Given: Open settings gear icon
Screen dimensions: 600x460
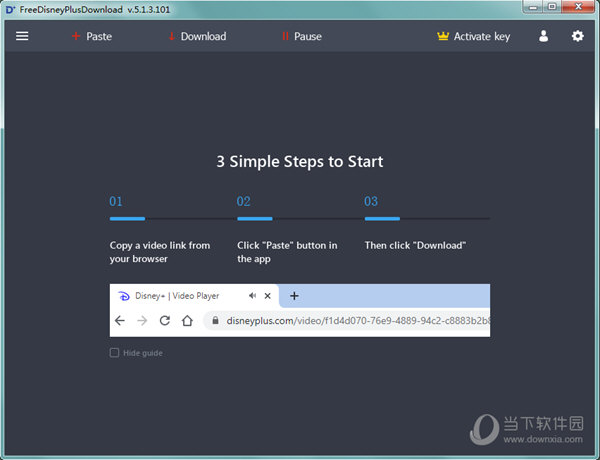Looking at the screenshot, I should (577, 36).
